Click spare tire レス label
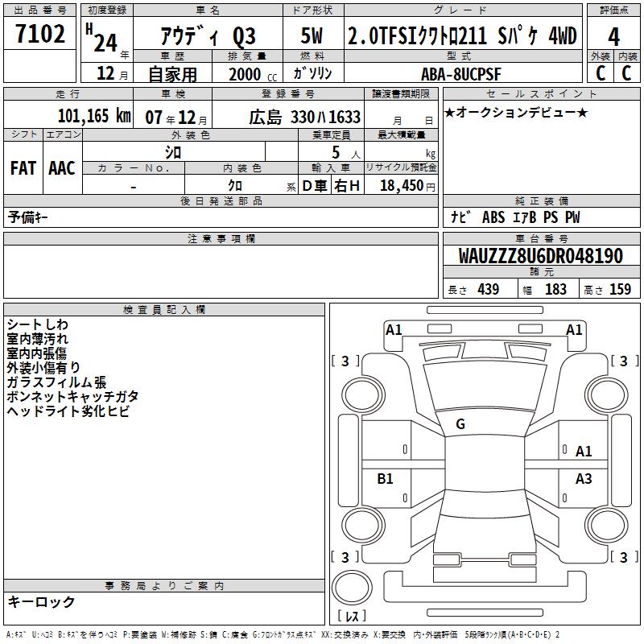Image resolution: width=644 pixels, height=644 pixels. [x=352, y=616]
